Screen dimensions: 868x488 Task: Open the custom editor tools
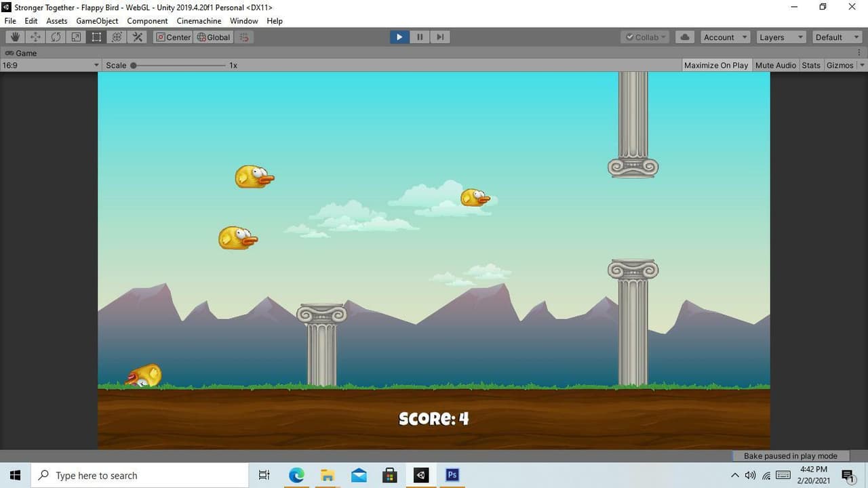[138, 37]
